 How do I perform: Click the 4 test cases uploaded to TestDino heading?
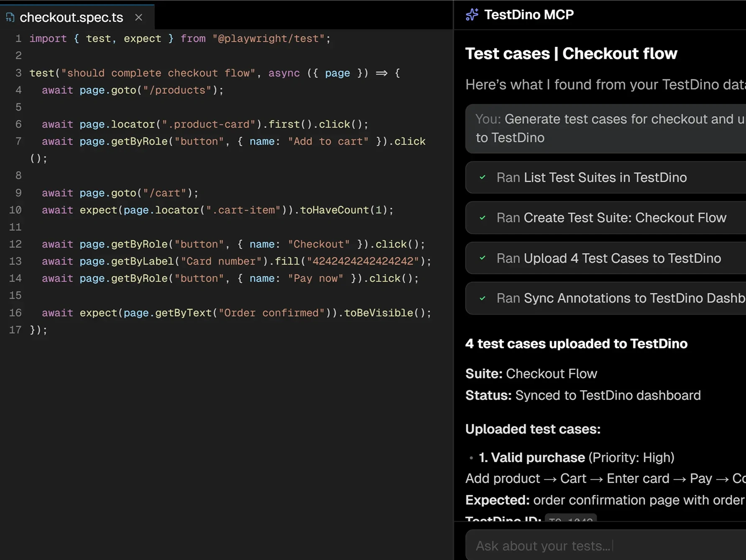576,344
